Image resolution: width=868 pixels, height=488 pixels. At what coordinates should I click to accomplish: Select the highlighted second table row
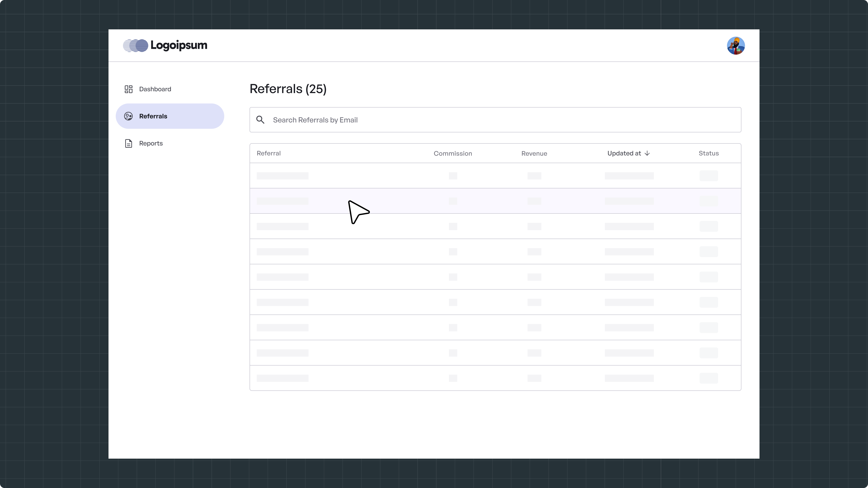point(495,201)
